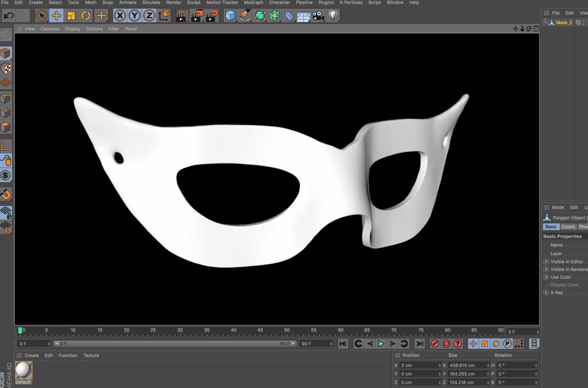Image resolution: width=588 pixels, height=388 pixels.
Task: Select the Rotate tool
Action: tap(86, 16)
